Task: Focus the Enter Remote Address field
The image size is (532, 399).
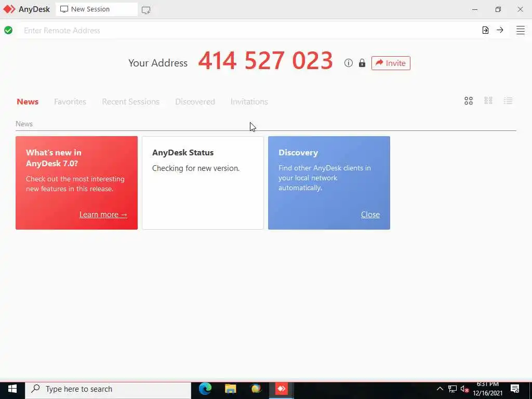Action: pos(249,30)
